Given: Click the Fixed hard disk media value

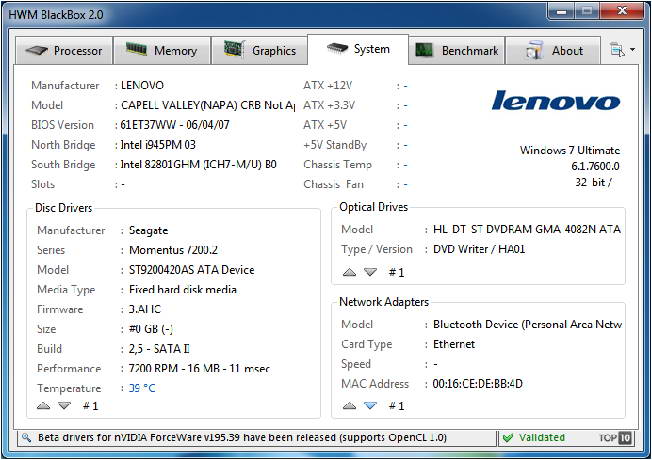Looking at the screenshot, I should 183,289.
